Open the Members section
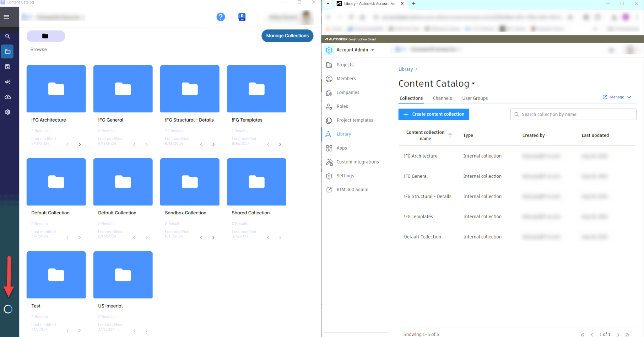The image size is (644, 337). click(346, 79)
